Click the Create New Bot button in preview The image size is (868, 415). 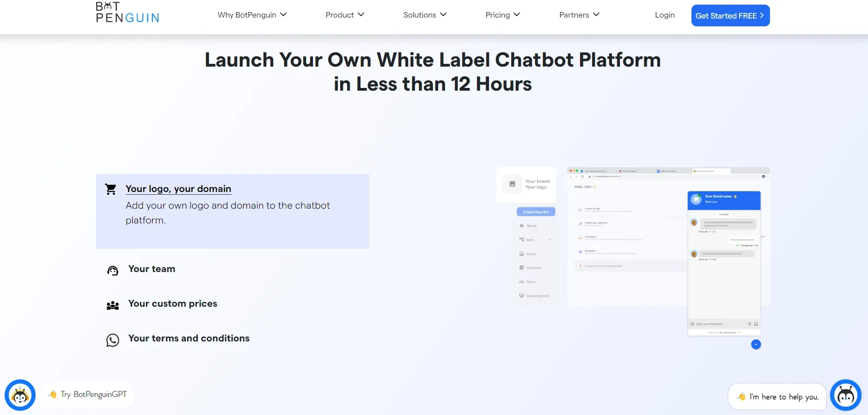point(536,212)
